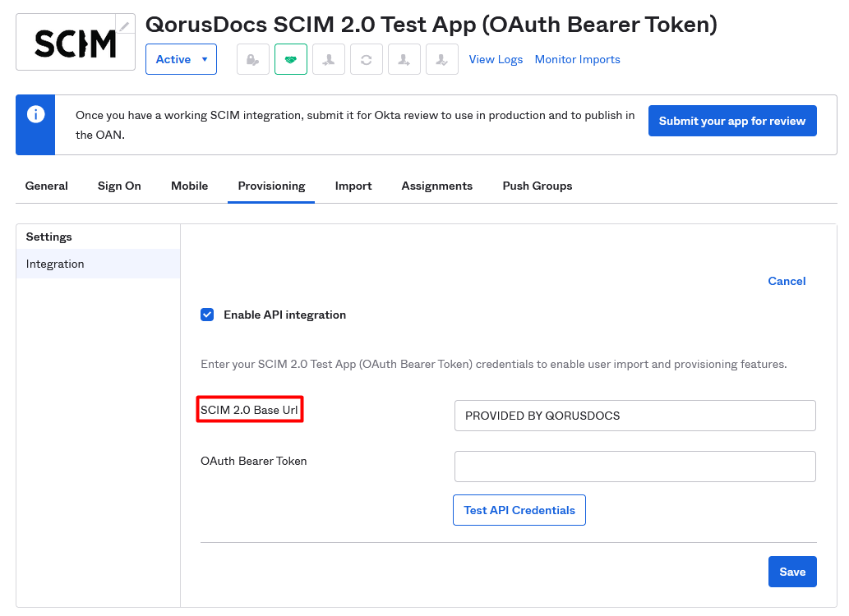This screenshot has width=849, height=616.
Task: Open the Assignments tab
Action: [x=437, y=186]
